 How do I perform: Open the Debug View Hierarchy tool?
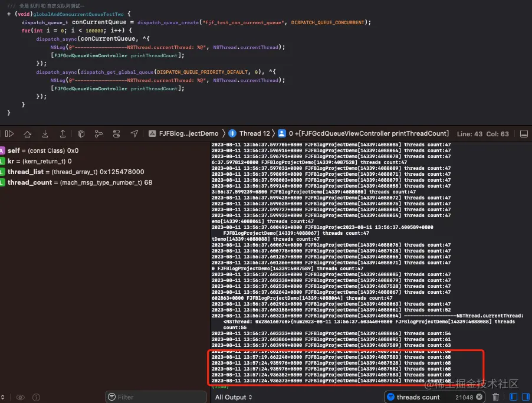click(x=81, y=134)
